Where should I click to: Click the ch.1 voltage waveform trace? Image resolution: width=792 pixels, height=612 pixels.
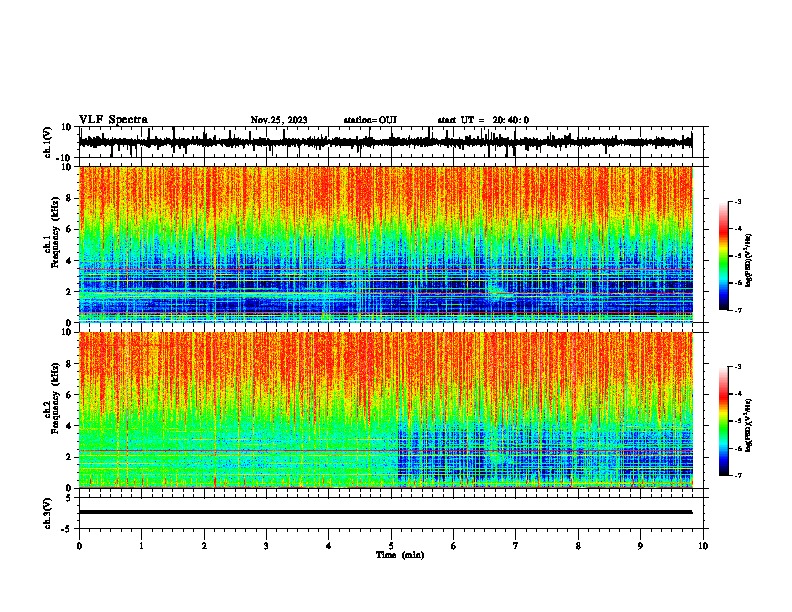[x=385, y=142]
